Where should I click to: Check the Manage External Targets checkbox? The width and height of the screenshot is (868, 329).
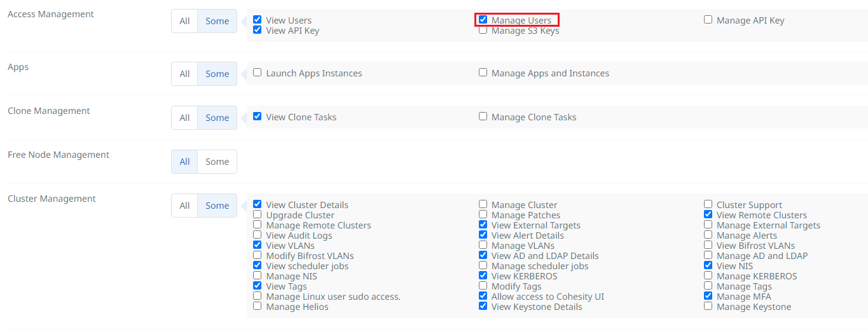pos(708,225)
